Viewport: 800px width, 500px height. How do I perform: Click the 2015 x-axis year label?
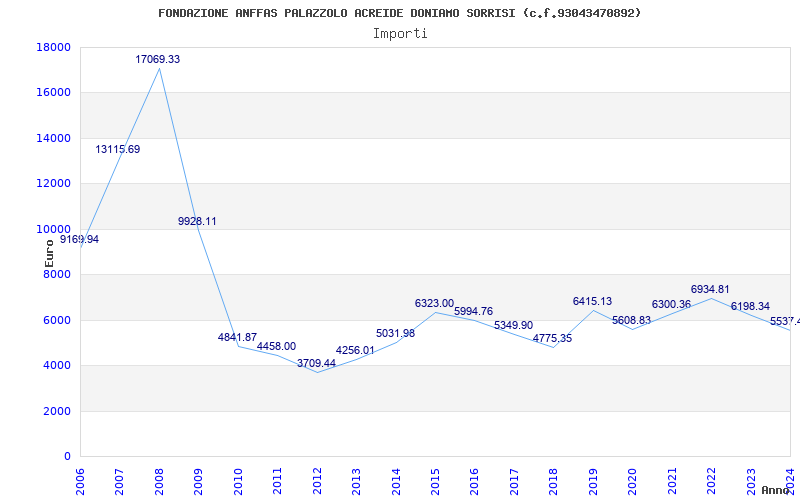tap(435, 481)
